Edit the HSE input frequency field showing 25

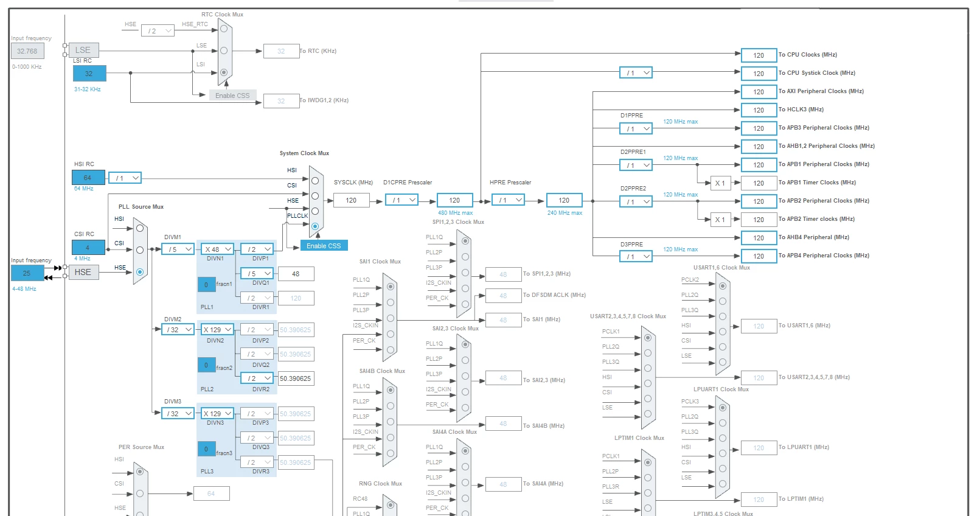point(27,273)
